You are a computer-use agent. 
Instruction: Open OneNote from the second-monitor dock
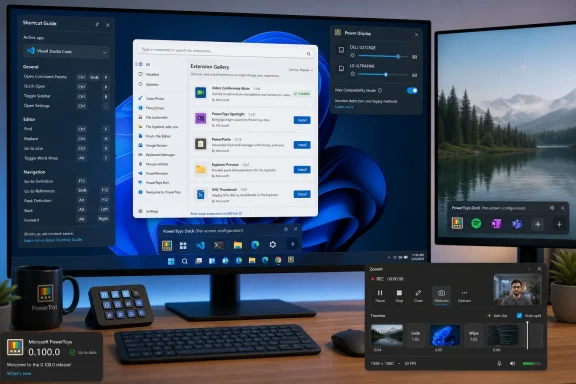pos(496,223)
